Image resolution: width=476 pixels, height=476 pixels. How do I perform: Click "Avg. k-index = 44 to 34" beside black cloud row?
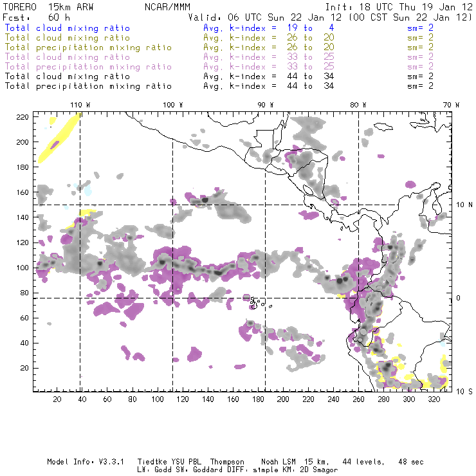(x=269, y=76)
